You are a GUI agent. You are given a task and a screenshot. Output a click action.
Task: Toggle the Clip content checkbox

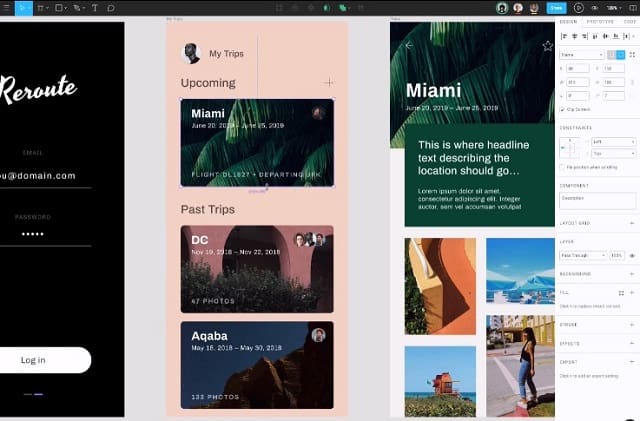pos(562,109)
